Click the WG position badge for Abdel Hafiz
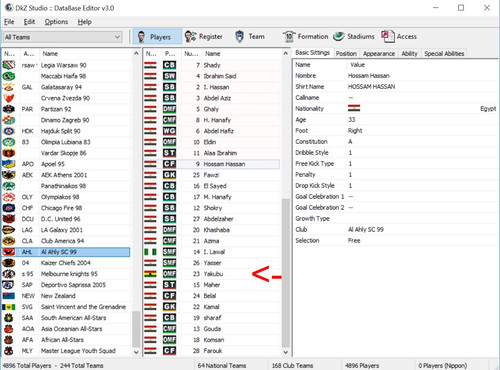500x370 pixels. pyautogui.click(x=169, y=131)
